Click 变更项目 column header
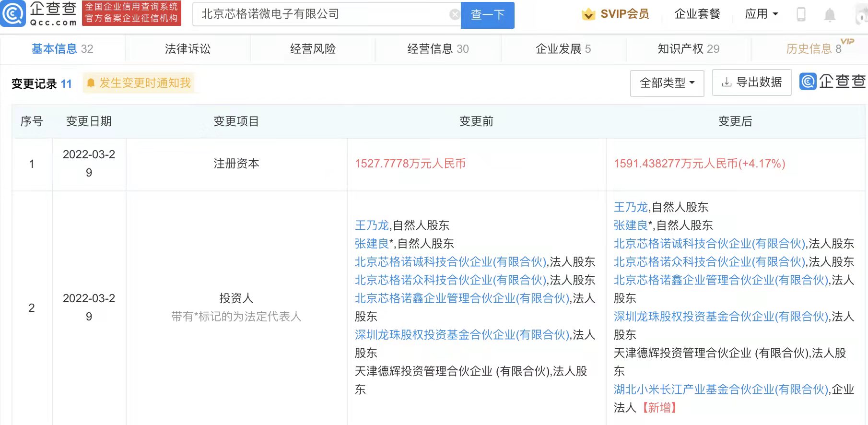868x425 pixels. coord(236,121)
